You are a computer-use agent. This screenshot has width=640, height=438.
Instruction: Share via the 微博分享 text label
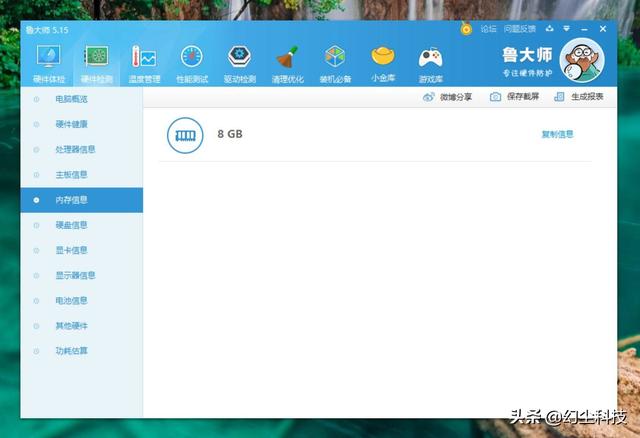(456, 97)
